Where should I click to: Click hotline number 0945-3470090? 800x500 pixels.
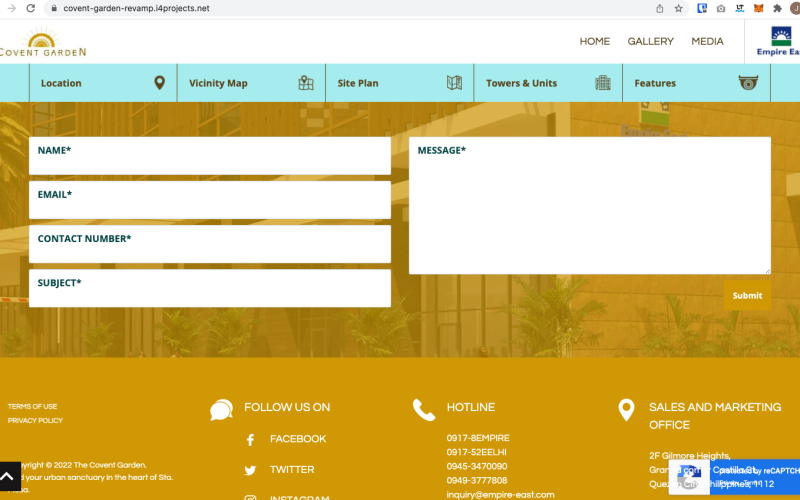tap(477, 466)
